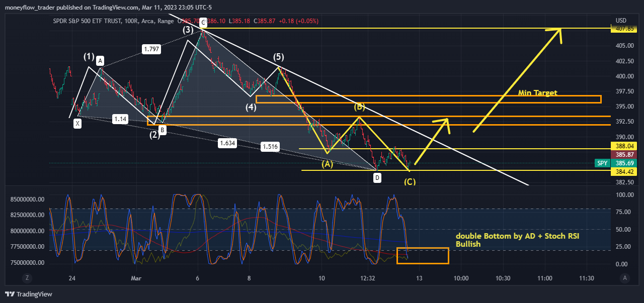The width and height of the screenshot is (644, 303).
Task: Click the 85000000.00 left axis value
Action: point(27,199)
